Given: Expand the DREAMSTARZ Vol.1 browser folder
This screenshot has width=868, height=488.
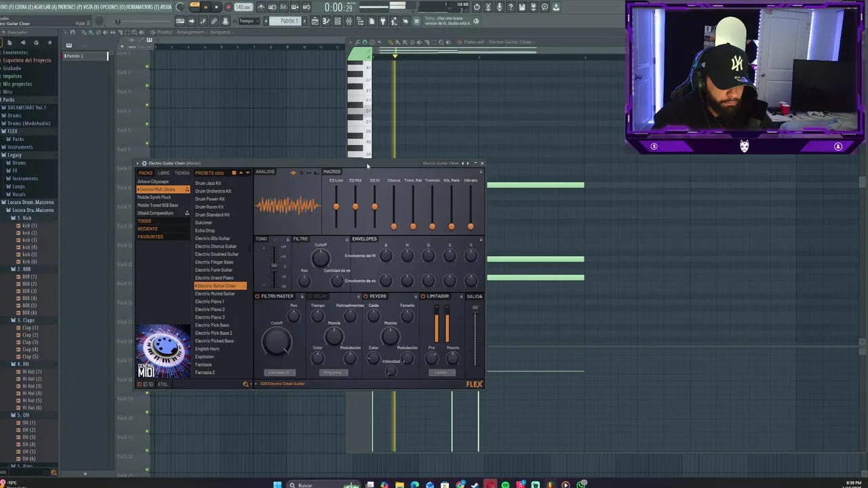Looking at the screenshot, I should pyautogui.click(x=26, y=108).
